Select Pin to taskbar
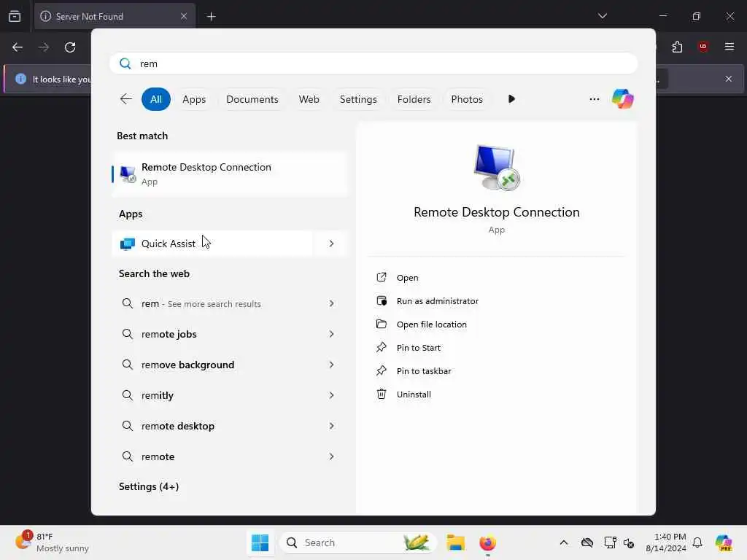Viewport: 747px width, 560px height. [424, 371]
